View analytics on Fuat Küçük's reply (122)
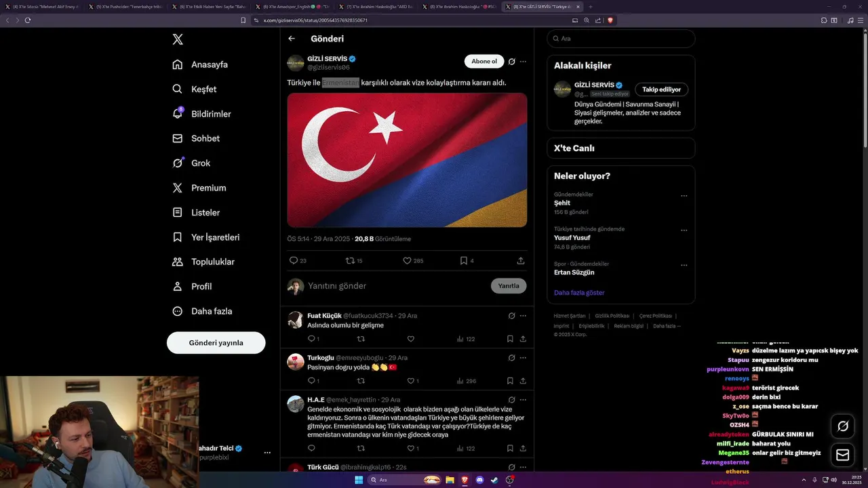Viewport: 868px width, 488px height. pos(466,339)
